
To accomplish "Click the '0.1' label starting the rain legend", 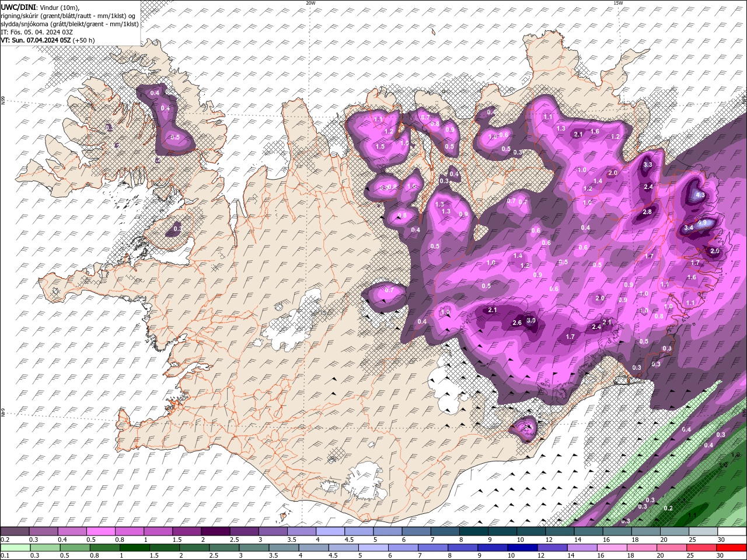I will [4, 556].
